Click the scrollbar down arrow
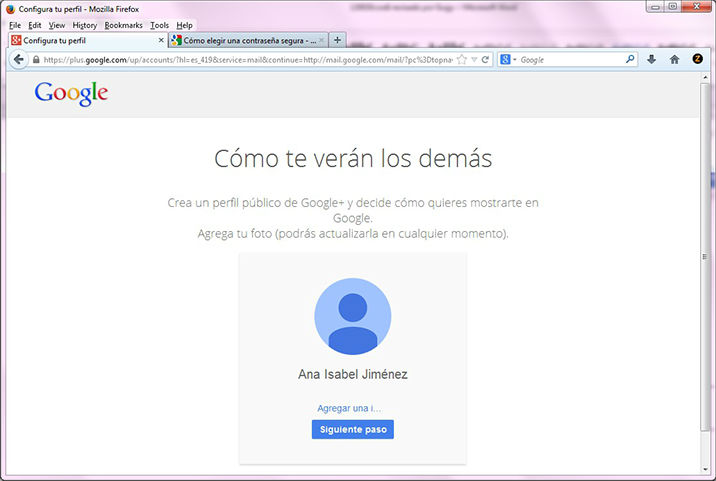Screen dimensions: 716x481 (705, 469)
